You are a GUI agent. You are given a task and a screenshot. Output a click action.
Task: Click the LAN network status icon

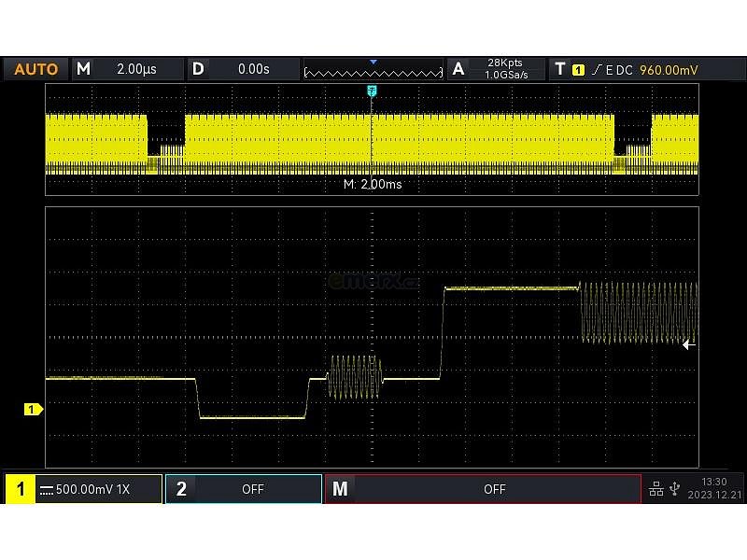(x=655, y=489)
